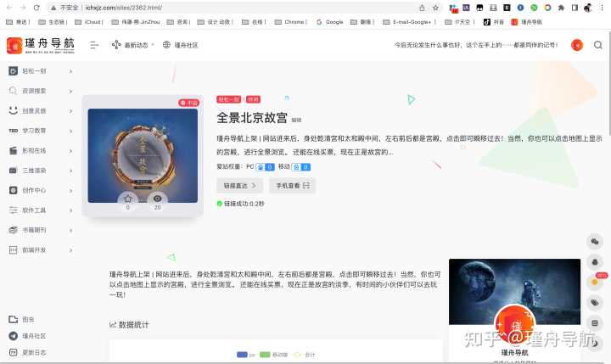Click the WeChat floating side icon
This screenshot has width=611, height=364.
pos(595,242)
